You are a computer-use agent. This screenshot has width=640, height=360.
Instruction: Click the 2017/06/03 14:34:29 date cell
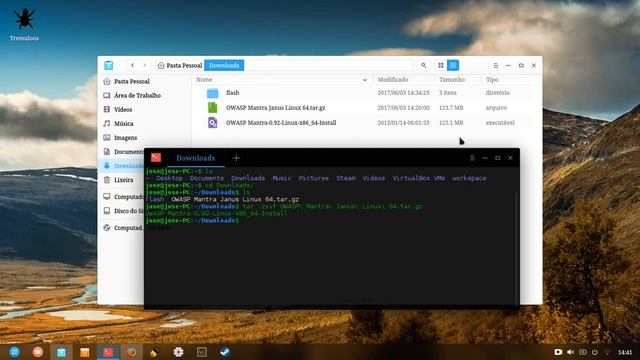[x=403, y=93]
